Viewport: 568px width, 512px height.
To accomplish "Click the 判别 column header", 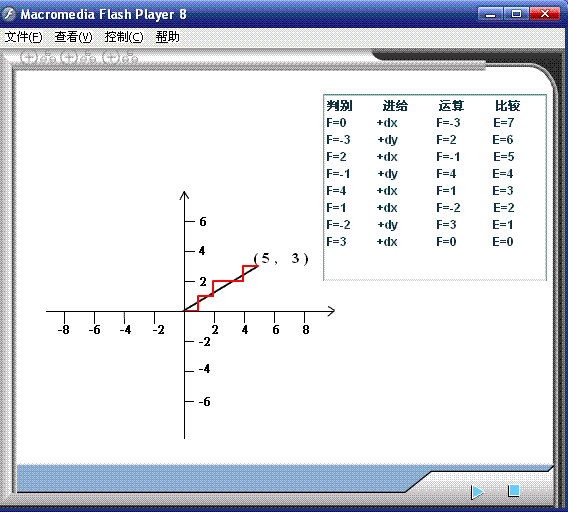I will 339,106.
